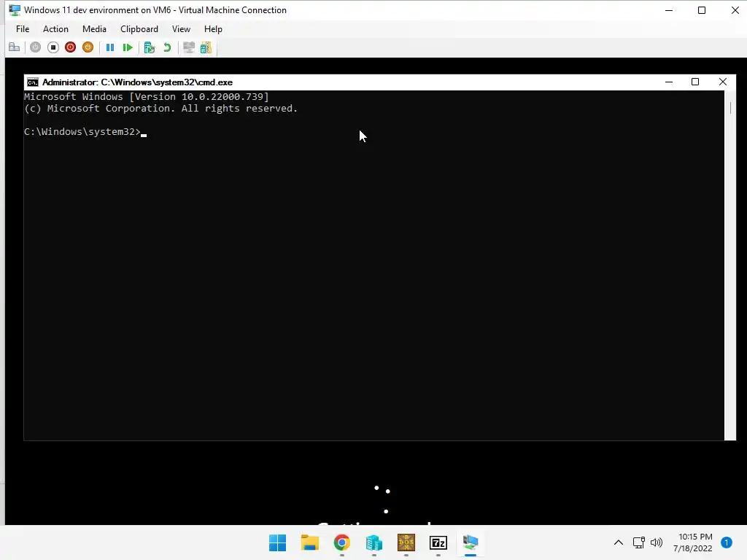
Task: Open the Action menu
Action: coord(55,29)
